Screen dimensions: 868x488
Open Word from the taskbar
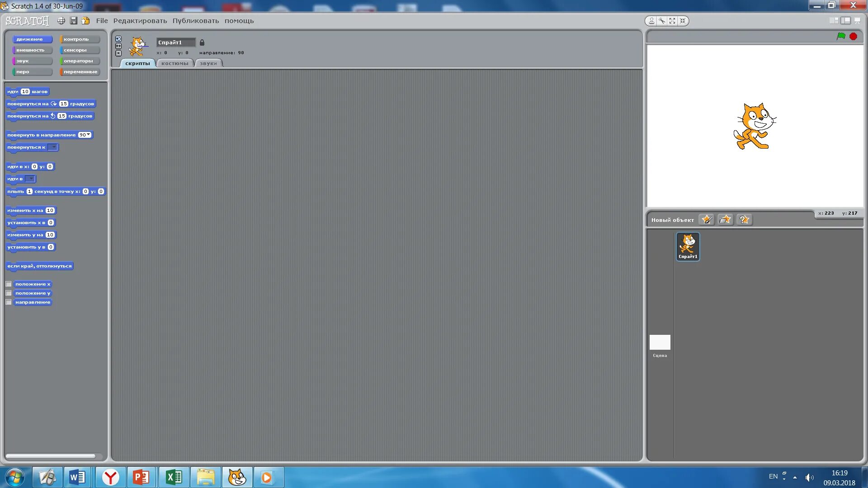pyautogui.click(x=77, y=477)
